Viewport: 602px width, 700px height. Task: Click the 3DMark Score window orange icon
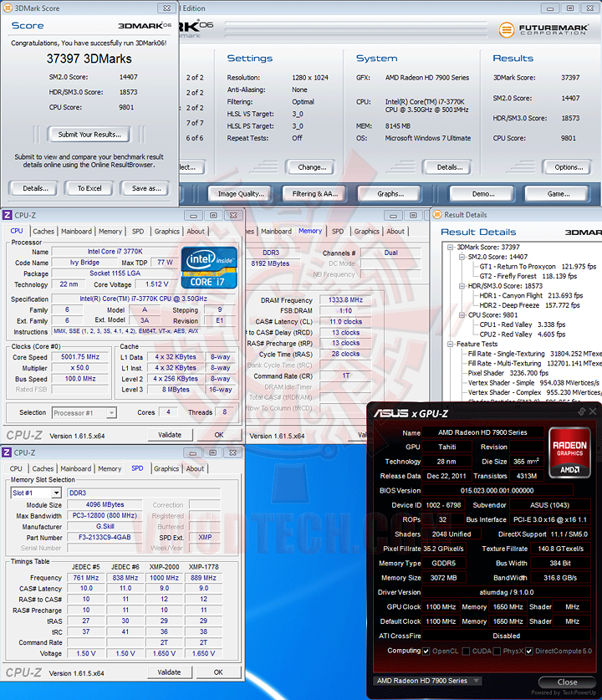coord(8,8)
